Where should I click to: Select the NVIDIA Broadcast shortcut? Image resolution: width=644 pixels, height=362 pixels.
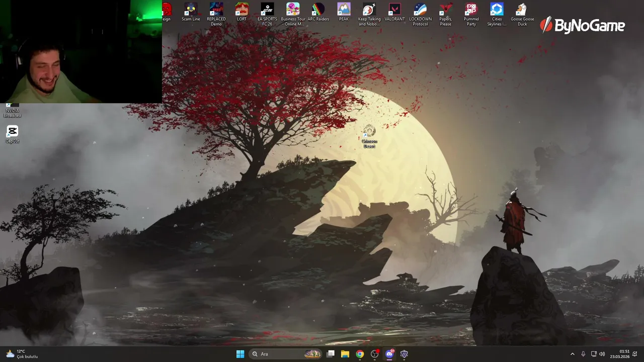[x=13, y=110]
